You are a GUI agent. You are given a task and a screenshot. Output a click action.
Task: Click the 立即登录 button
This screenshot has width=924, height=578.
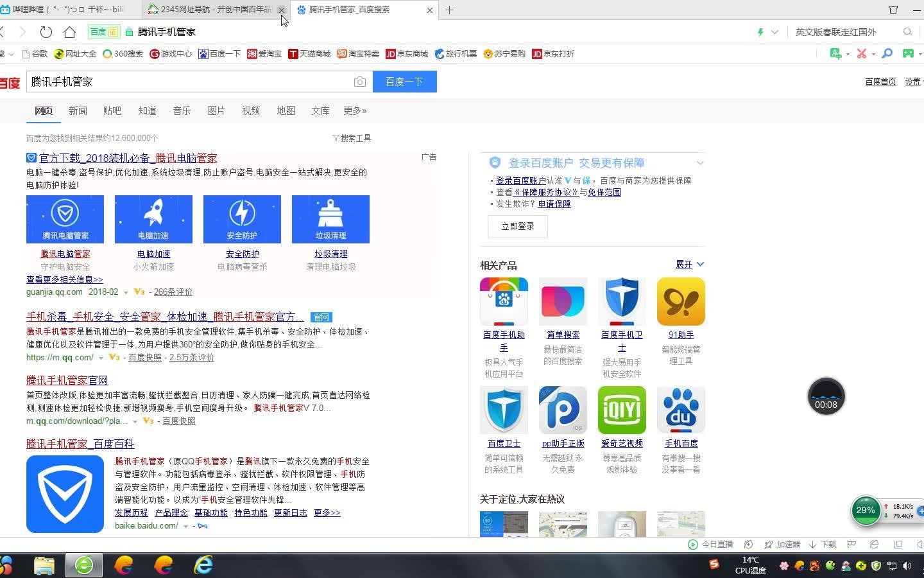518,226
